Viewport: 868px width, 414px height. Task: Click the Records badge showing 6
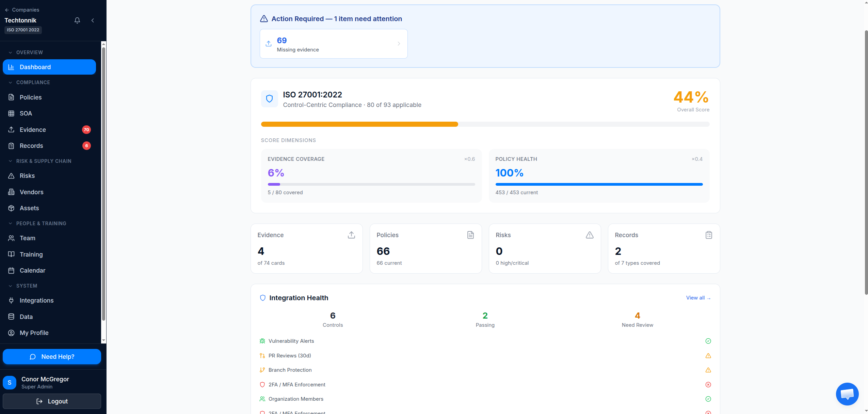point(86,146)
